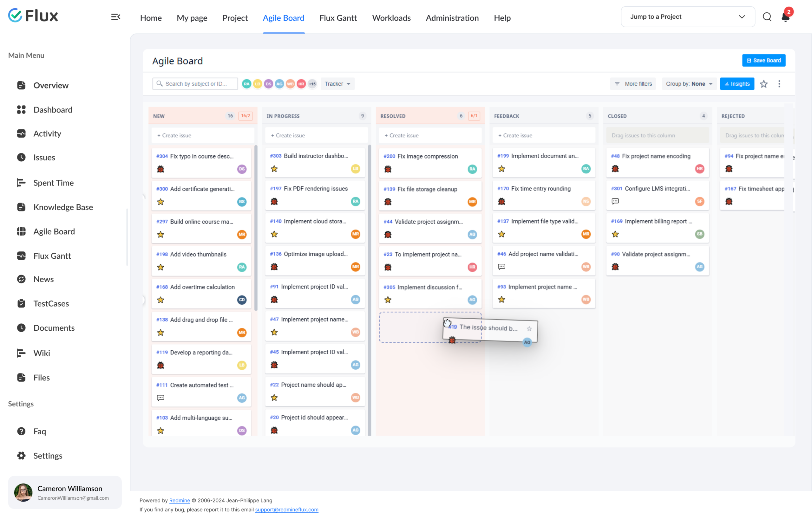The width and height of the screenshot is (812, 519).
Task: Open Overview in the sidebar
Action: [x=50, y=85]
